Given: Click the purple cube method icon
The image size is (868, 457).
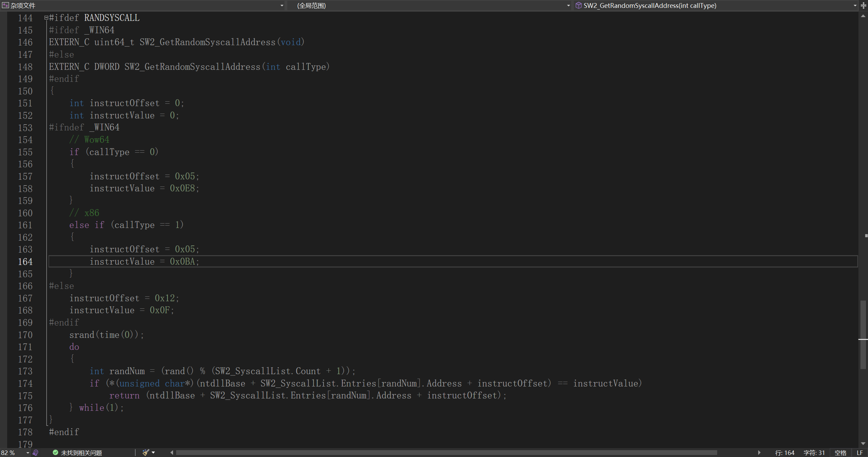Looking at the screenshot, I should [579, 5].
